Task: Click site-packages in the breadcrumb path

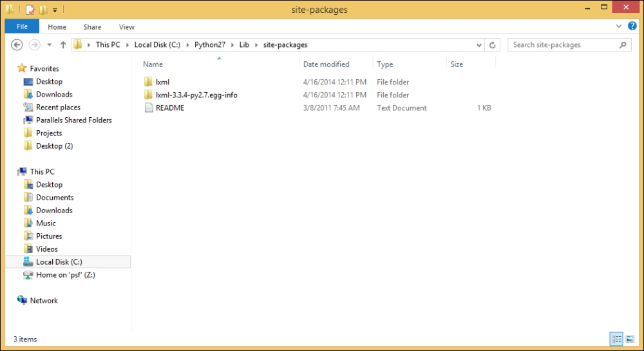Action: pos(285,44)
